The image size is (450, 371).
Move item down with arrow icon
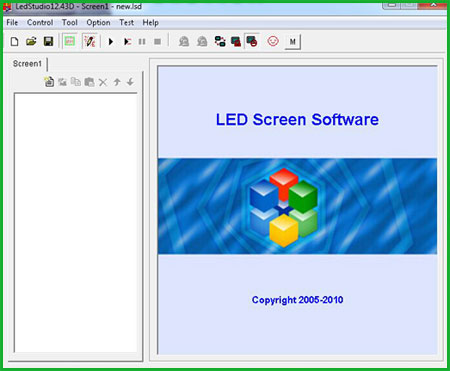point(130,82)
